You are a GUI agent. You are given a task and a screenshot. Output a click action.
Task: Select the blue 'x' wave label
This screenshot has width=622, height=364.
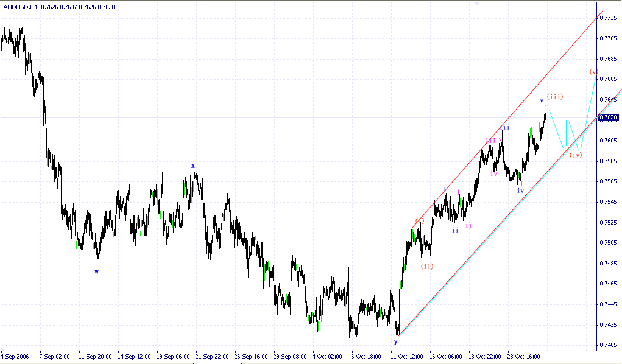coord(193,166)
